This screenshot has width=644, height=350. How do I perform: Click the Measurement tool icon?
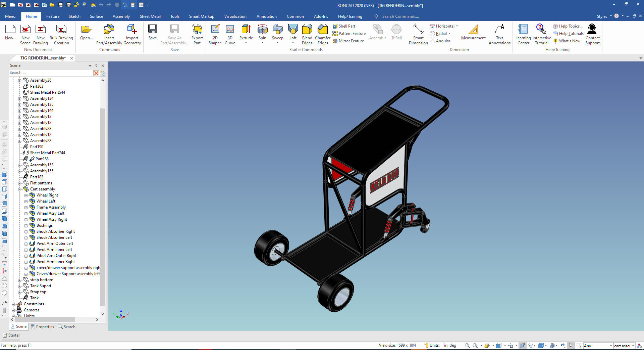coord(473,31)
